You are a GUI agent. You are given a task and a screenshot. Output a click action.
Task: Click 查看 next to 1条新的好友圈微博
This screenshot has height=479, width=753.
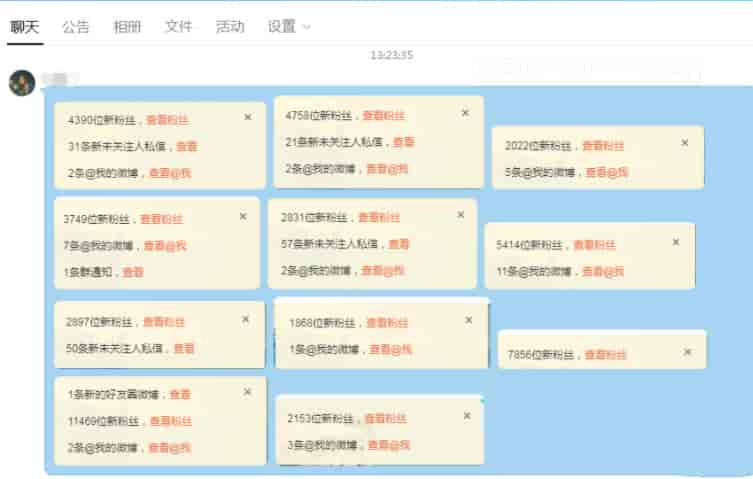click(x=181, y=394)
